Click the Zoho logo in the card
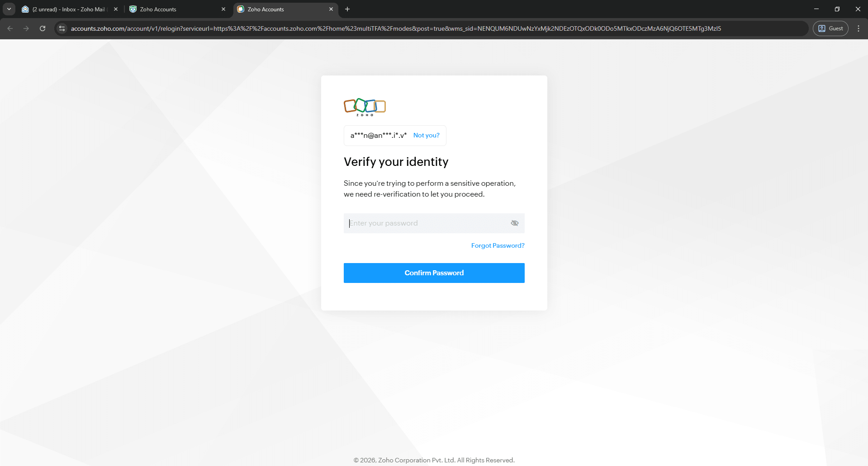Viewport: 868px width, 466px height. pos(365,107)
